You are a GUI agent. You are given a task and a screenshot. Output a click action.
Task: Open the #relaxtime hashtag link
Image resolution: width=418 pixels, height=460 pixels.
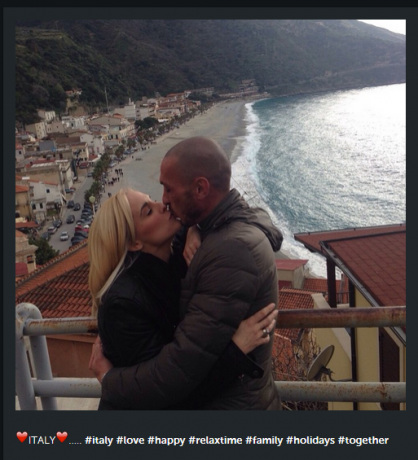[x=215, y=440]
